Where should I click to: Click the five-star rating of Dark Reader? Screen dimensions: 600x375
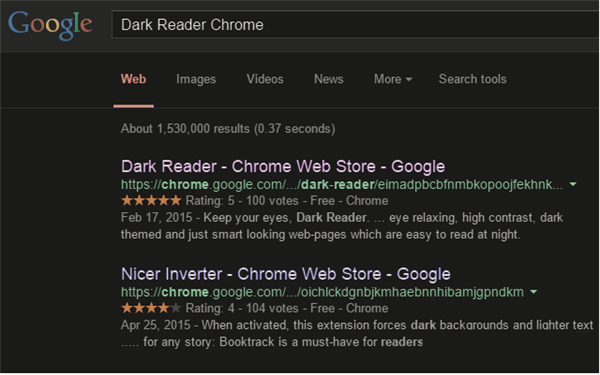coord(151,200)
